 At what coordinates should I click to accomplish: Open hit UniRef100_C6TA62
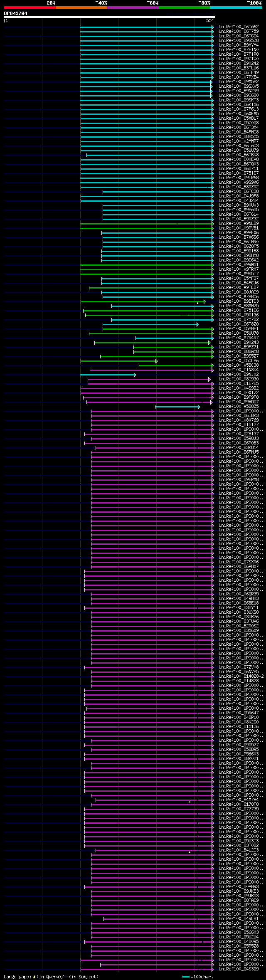pos(239,27)
